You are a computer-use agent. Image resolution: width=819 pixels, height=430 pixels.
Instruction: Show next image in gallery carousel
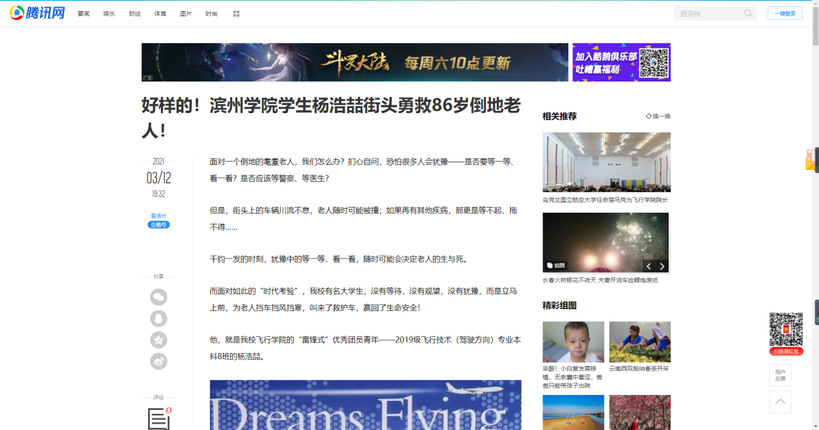coord(662,266)
